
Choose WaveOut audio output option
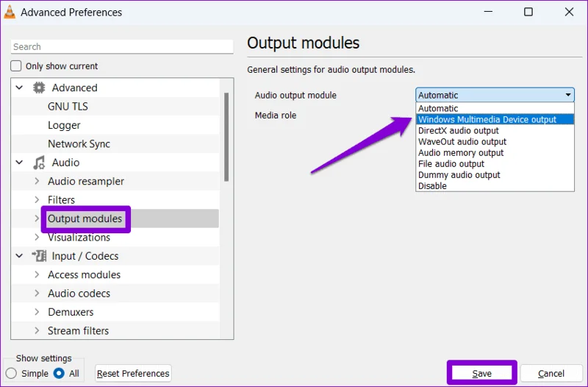click(495, 141)
